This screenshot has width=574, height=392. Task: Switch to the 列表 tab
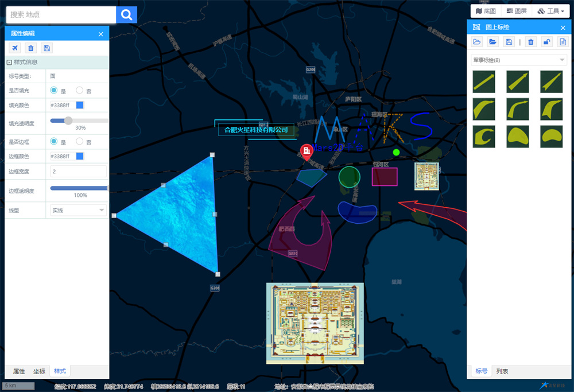(x=502, y=371)
